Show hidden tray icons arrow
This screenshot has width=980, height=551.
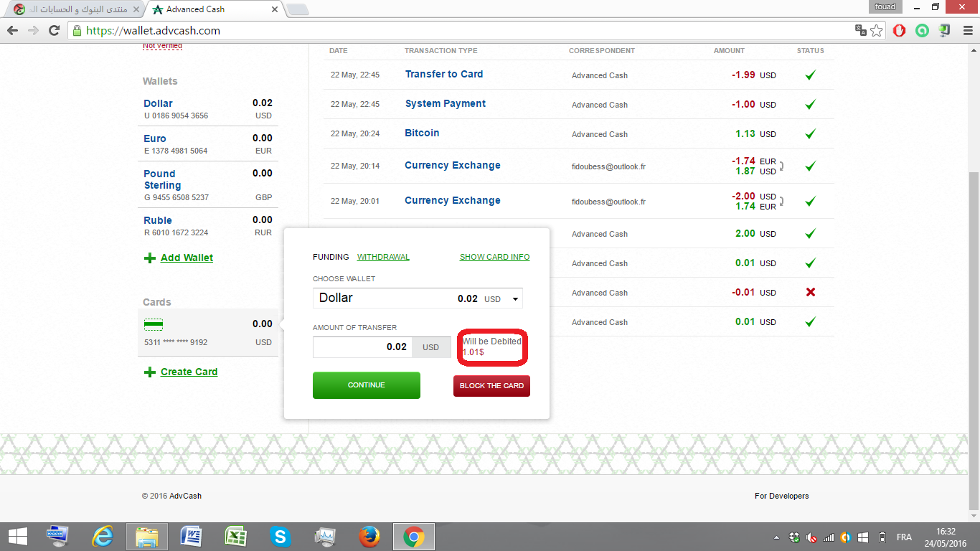(x=776, y=537)
